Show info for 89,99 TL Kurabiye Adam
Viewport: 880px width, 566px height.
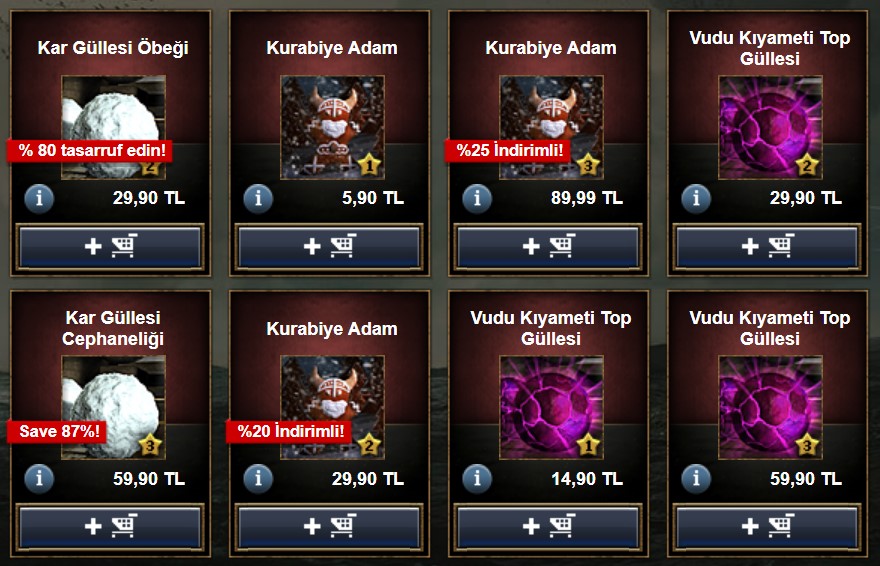pos(477,198)
